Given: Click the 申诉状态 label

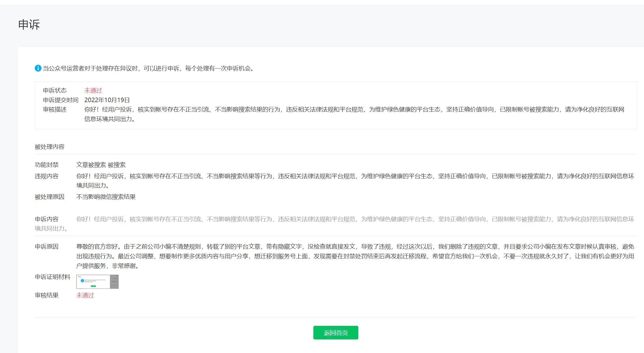Looking at the screenshot, I should [55, 91].
